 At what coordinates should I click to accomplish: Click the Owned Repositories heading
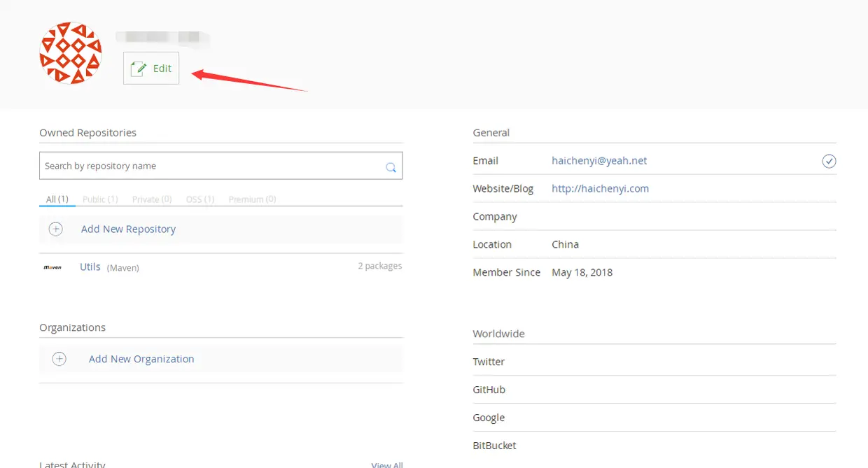tap(87, 132)
